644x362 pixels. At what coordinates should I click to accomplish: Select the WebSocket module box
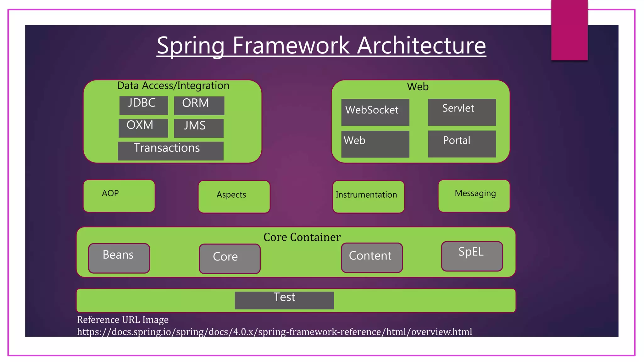coord(375,112)
